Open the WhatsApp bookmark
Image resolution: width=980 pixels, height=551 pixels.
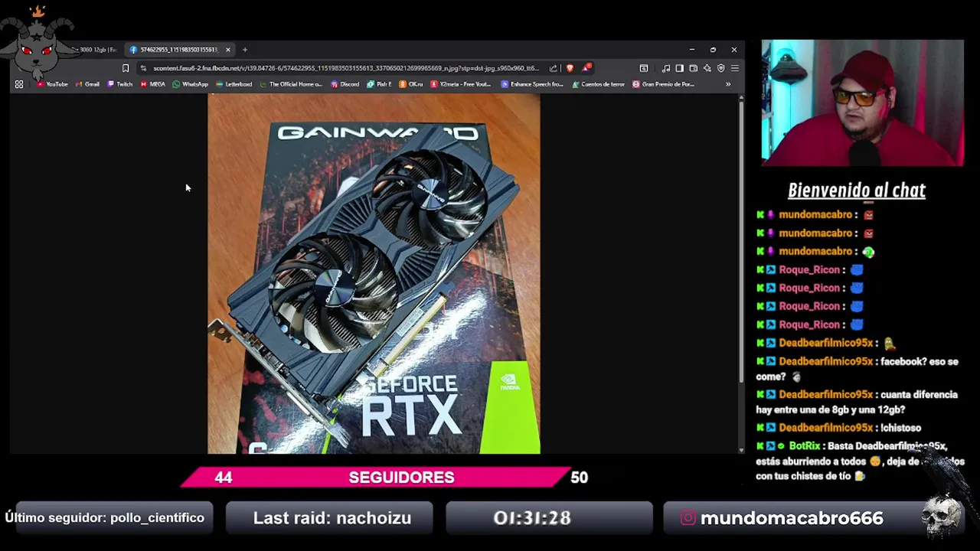191,84
